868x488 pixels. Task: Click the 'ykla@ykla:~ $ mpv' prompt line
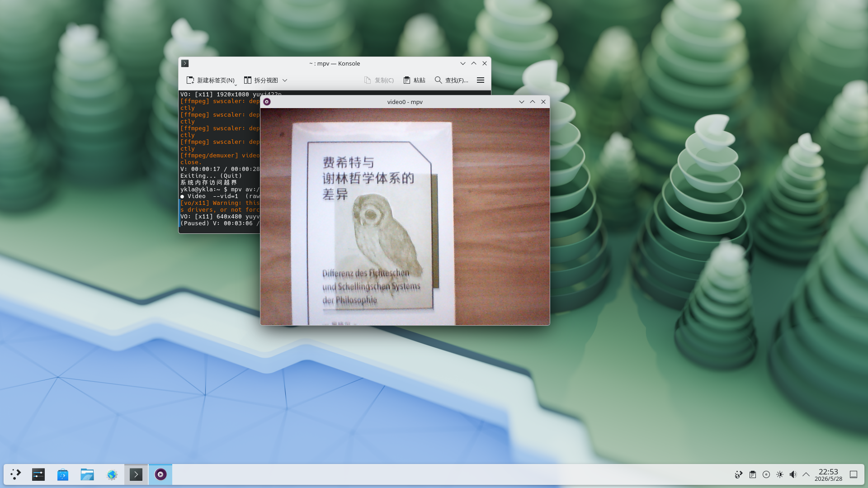[220, 190]
